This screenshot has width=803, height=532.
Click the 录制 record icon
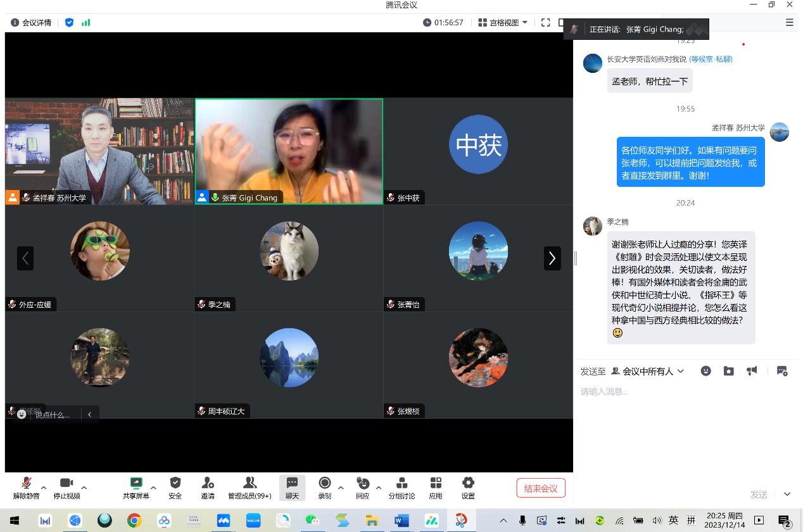[325, 484]
